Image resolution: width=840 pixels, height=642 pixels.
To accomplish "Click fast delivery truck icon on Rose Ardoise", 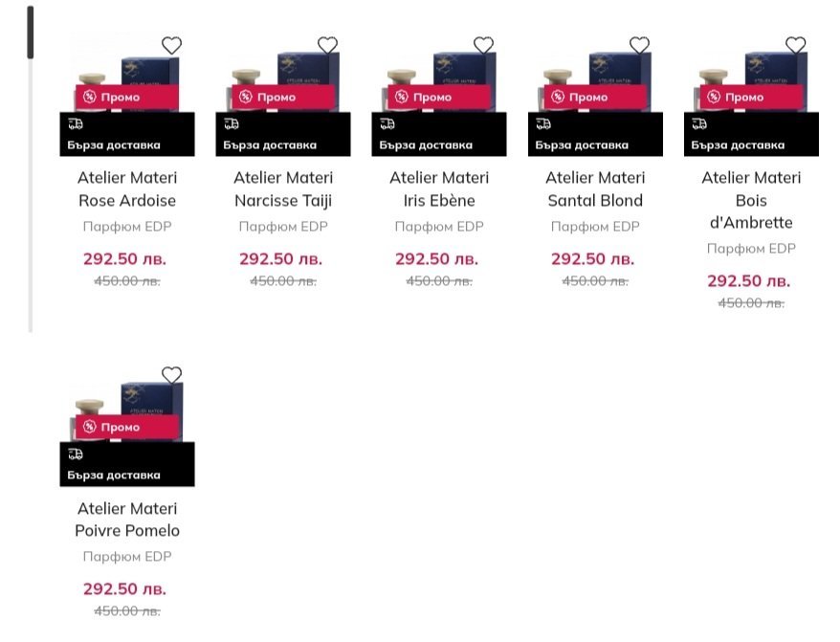I will coord(76,123).
